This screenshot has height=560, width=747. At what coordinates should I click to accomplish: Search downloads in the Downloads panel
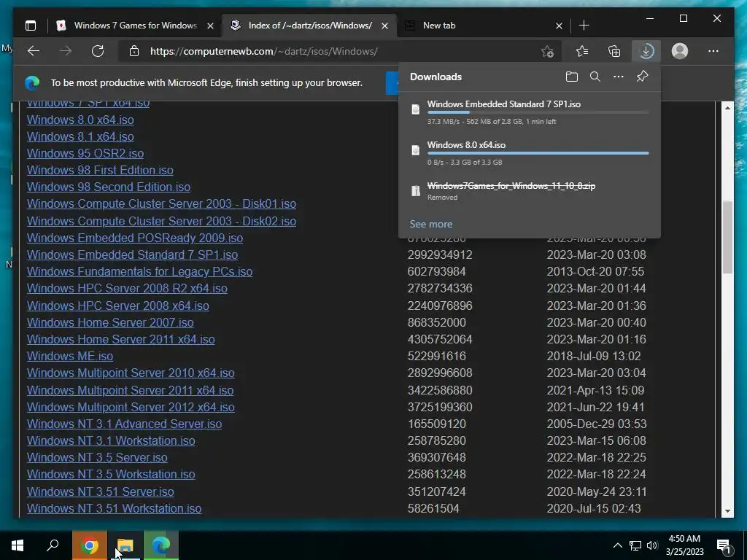(x=595, y=77)
